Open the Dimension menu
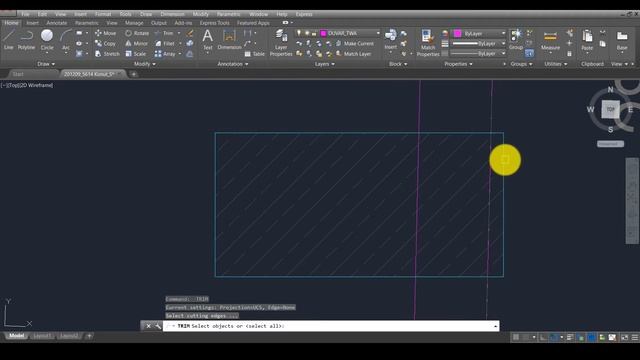This screenshot has height=360, width=640. (x=172, y=14)
